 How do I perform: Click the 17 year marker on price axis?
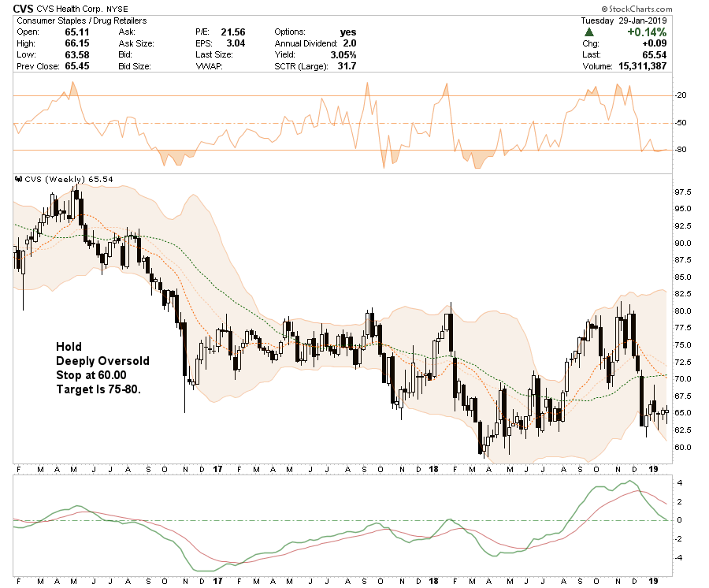click(218, 469)
